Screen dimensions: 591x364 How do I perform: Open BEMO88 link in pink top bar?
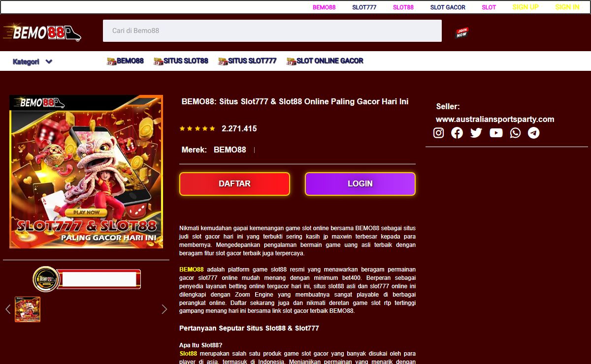pyautogui.click(x=324, y=7)
